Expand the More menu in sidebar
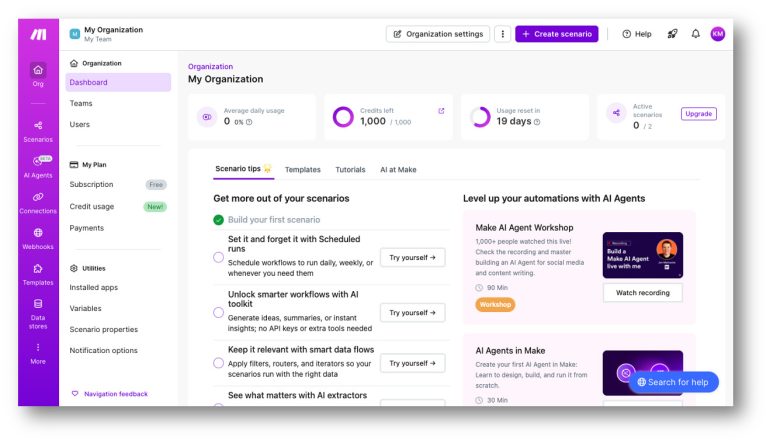This screenshot has width=770, height=443. coord(38,352)
